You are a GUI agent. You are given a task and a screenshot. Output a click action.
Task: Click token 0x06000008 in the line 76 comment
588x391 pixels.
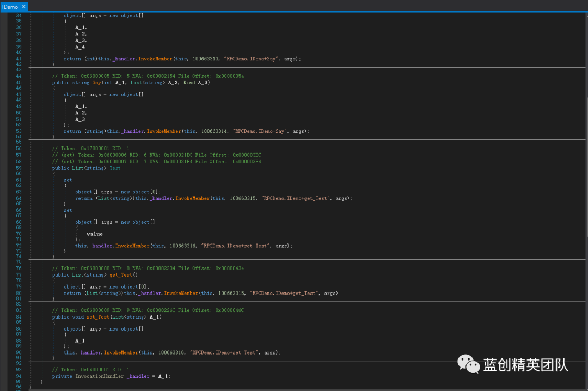pyautogui.click(x=95, y=268)
